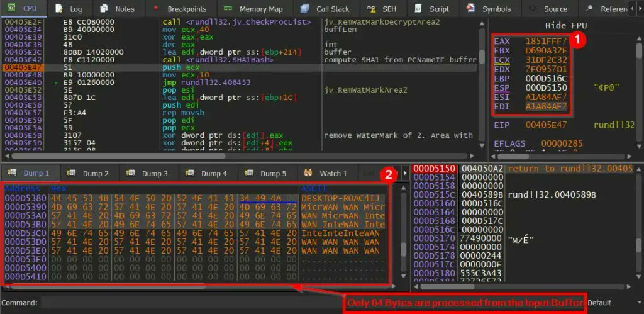Select the ECX register value 31DF2C32
Screen dimensions: 644x314
[547, 60]
